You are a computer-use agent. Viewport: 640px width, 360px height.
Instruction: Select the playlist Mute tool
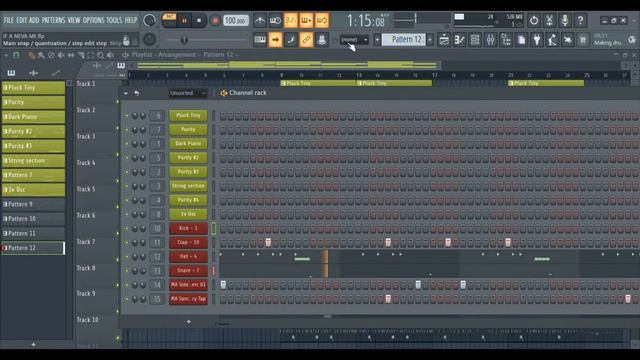[61, 55]
